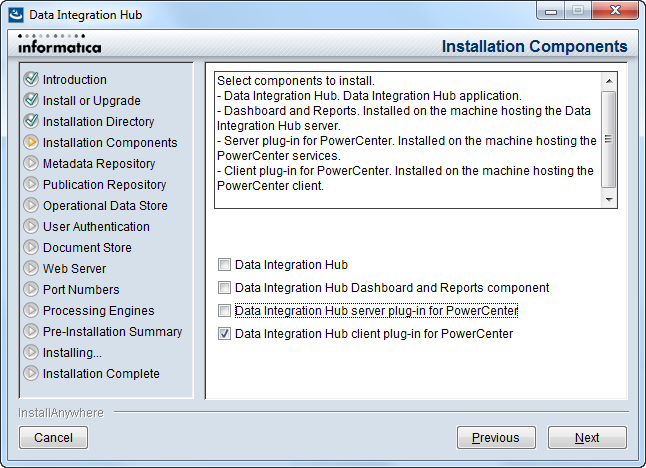Click the Data Integration Hub title bar icon
Image resolution: width=646 pixels, height=468 pixels.
tap(16, 15)
